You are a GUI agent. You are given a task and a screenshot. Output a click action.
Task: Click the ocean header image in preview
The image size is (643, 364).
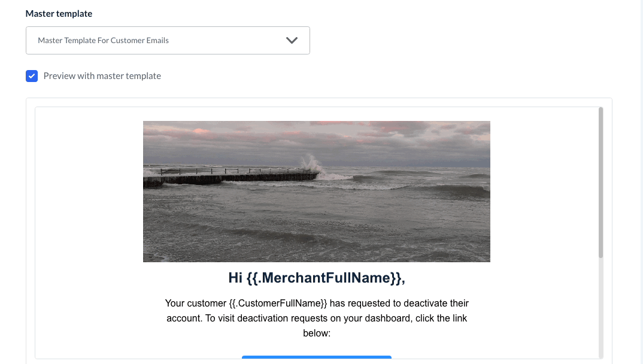[x=316, y=216]
